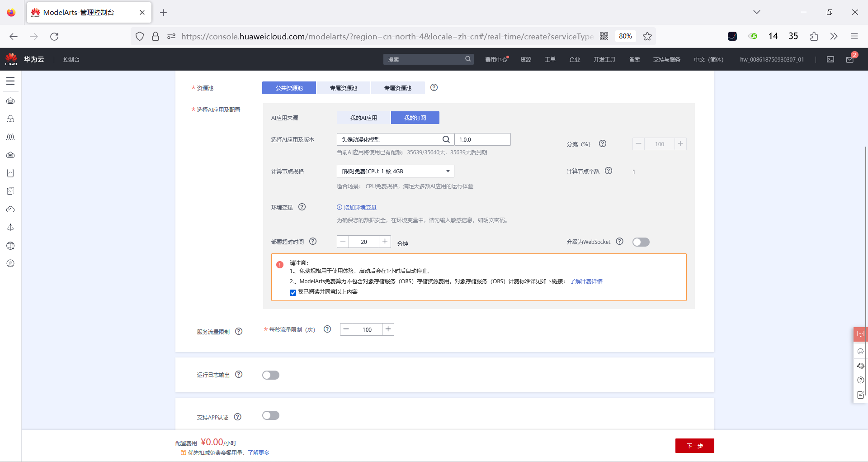
Task: Show site security info via lock icon
Action: point(156,37)
